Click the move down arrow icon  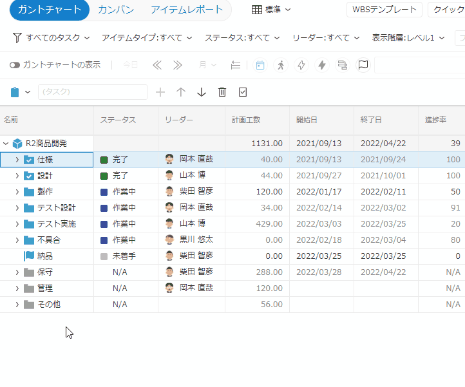201,92
